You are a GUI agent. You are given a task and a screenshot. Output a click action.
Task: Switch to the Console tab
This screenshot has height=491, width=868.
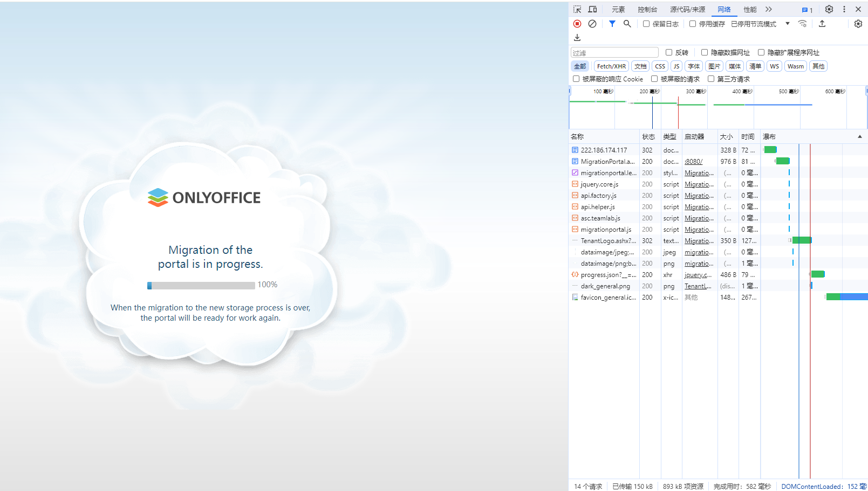tap(647, 9)
